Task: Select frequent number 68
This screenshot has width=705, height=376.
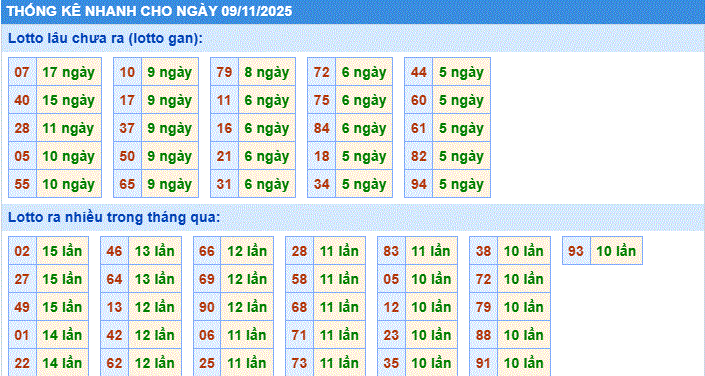Action: tap(299, 306)
